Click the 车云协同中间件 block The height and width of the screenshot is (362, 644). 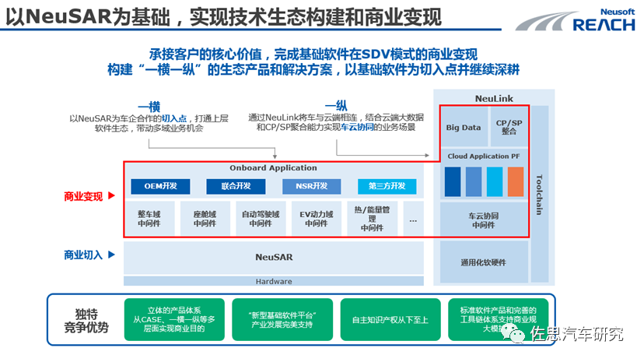point(484,220)
